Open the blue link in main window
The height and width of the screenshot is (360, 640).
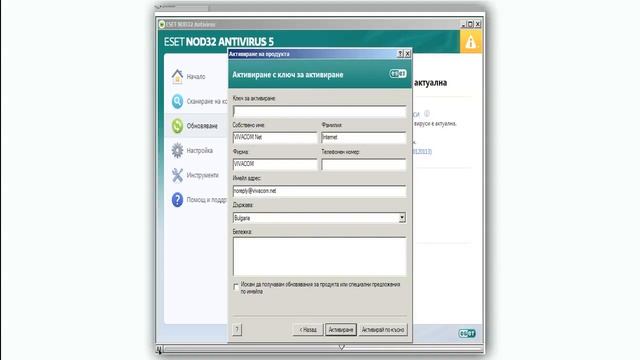[x=422, y=151]
